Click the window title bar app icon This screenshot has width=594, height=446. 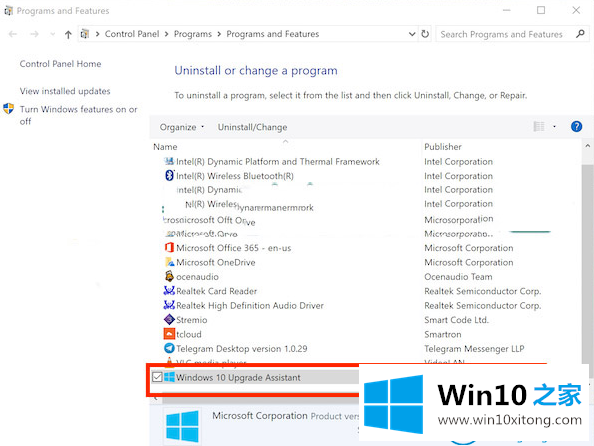click(x=8, y=11)
